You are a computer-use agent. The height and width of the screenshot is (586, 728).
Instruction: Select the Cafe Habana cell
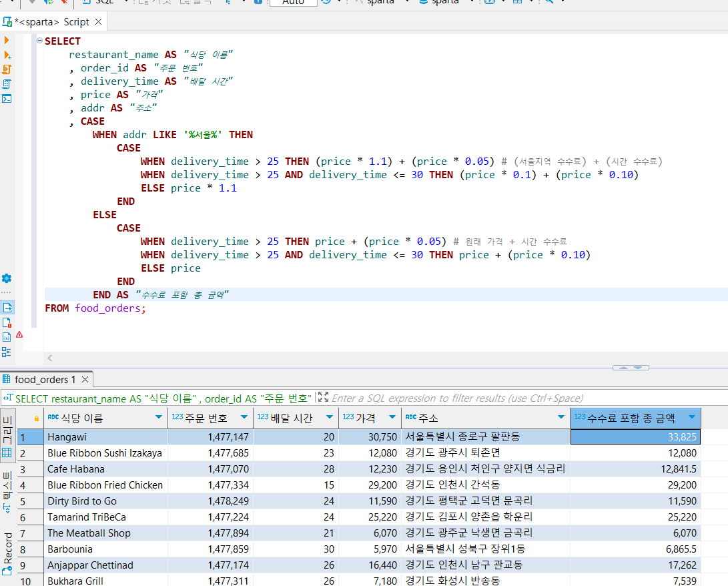click(106, 469)
